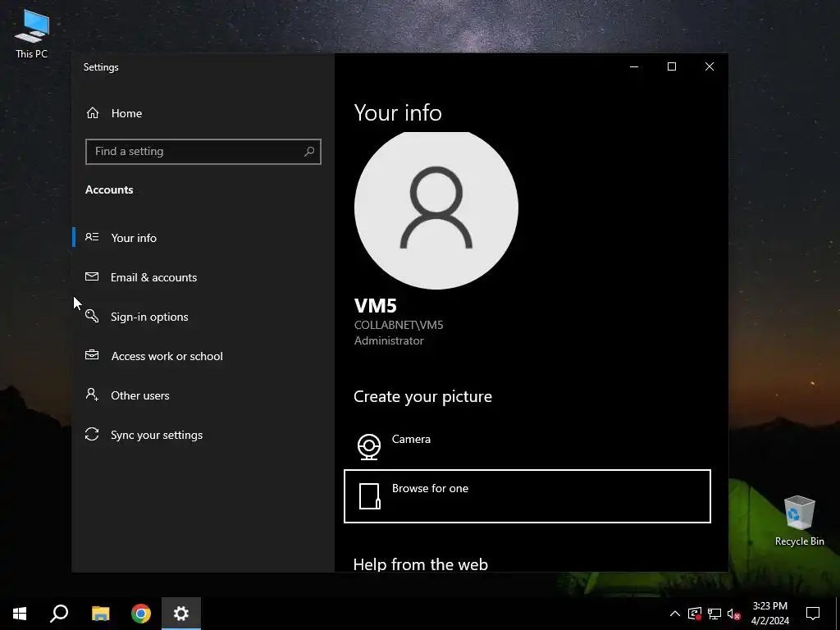Click the Accounts section heading
This screenshot has width=840, height=630.
click(109, 189)
